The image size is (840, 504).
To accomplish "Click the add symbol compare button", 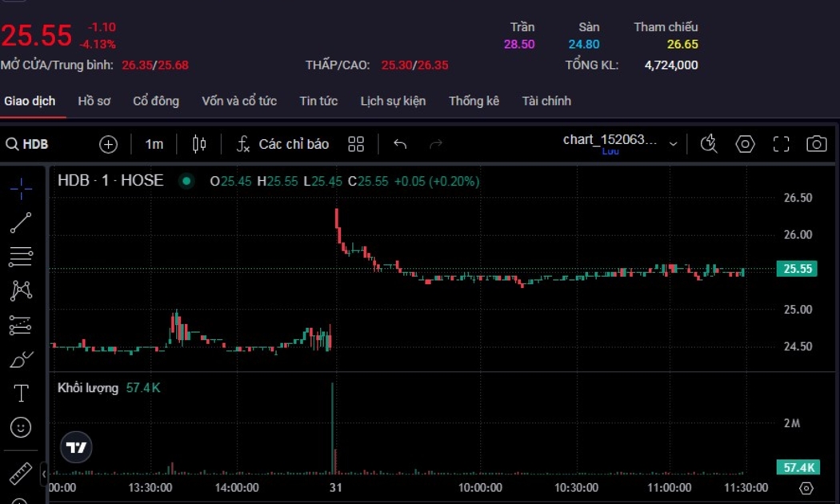I will pos(108,144).
